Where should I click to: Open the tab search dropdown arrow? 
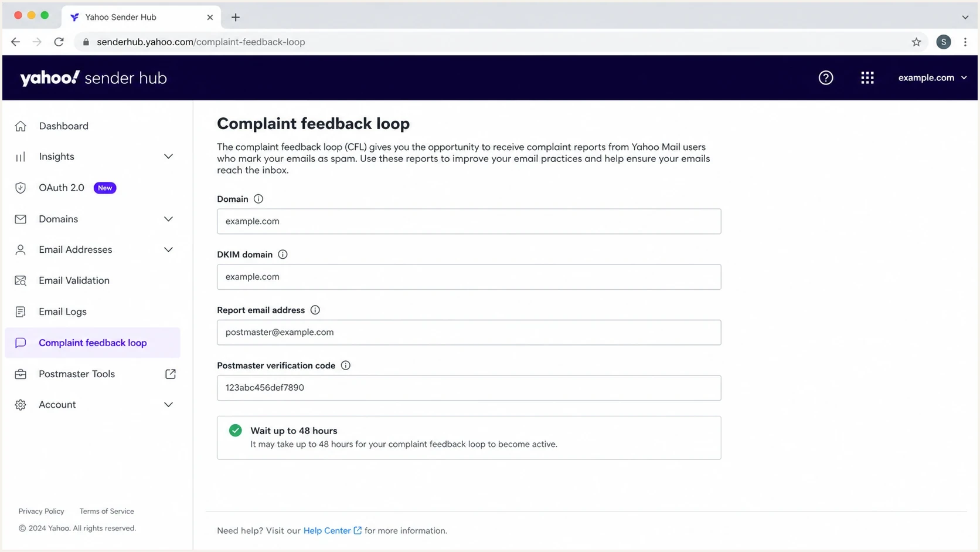pyautogui.click(x=965, y=18)
